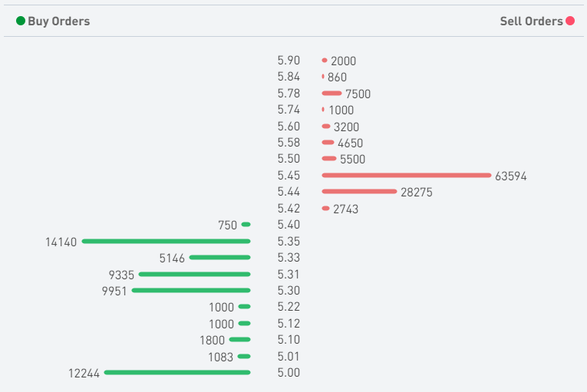Toggle the Sell Orders legend label

[x=531, y=21]
